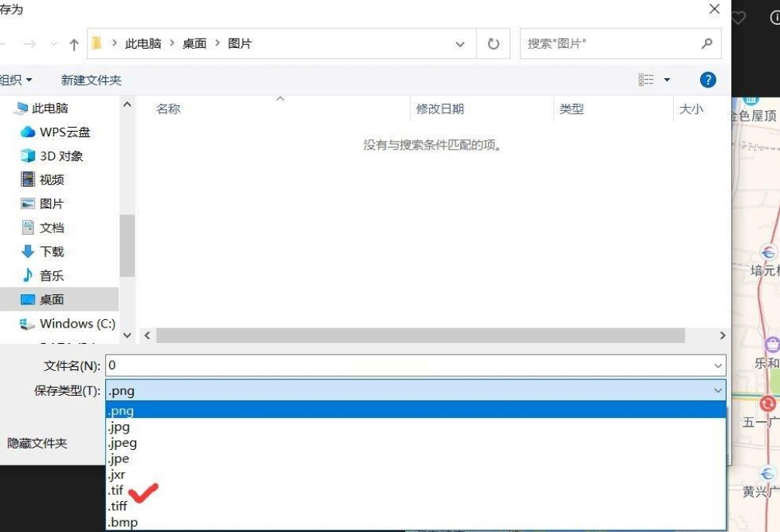The height and width of the screenshot is (532, 780).
Task: Open 3D 对象 in navigation pane
Action: pos(52,156)
